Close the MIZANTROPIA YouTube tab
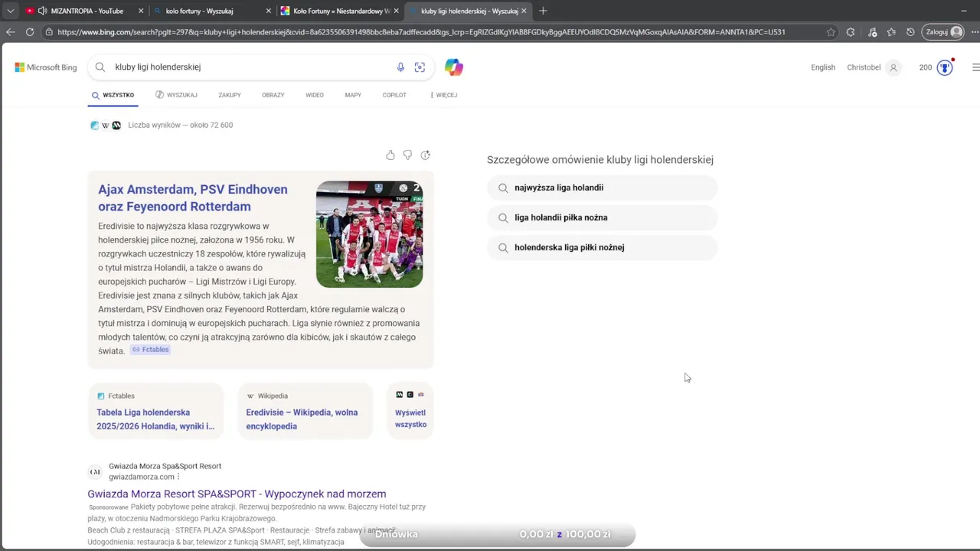980x551 pixels. (x=141, y=11)
